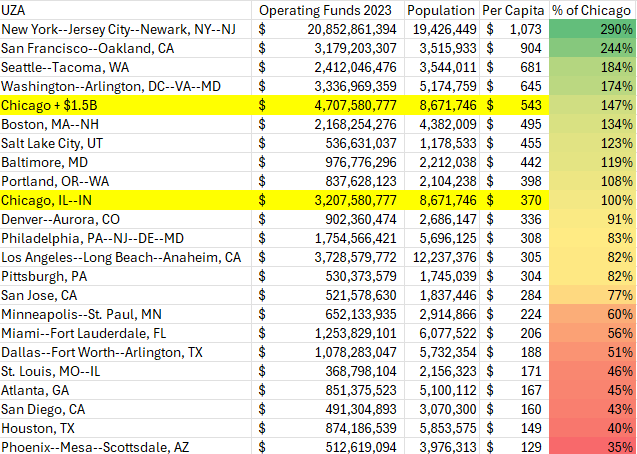Viewport: 637px width, 454px height.
Task: Select Minneapolis--St. Paul, MN cell
Action: point(126,314)
